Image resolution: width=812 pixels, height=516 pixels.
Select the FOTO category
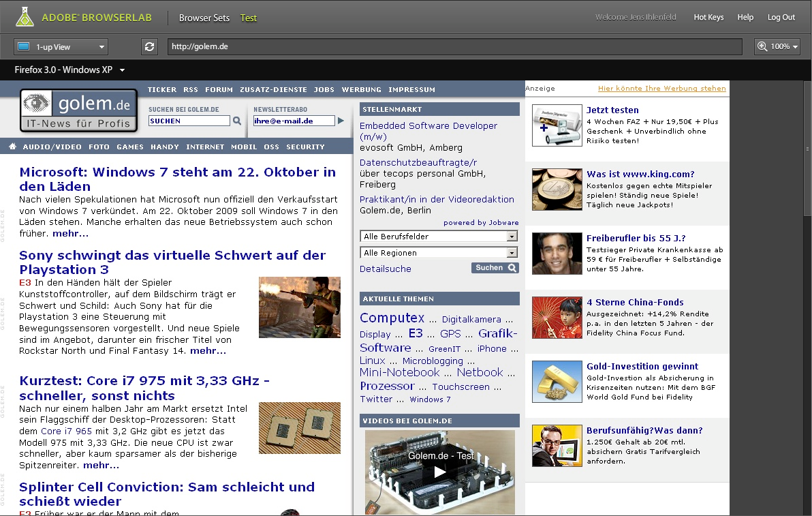[99, 147]
